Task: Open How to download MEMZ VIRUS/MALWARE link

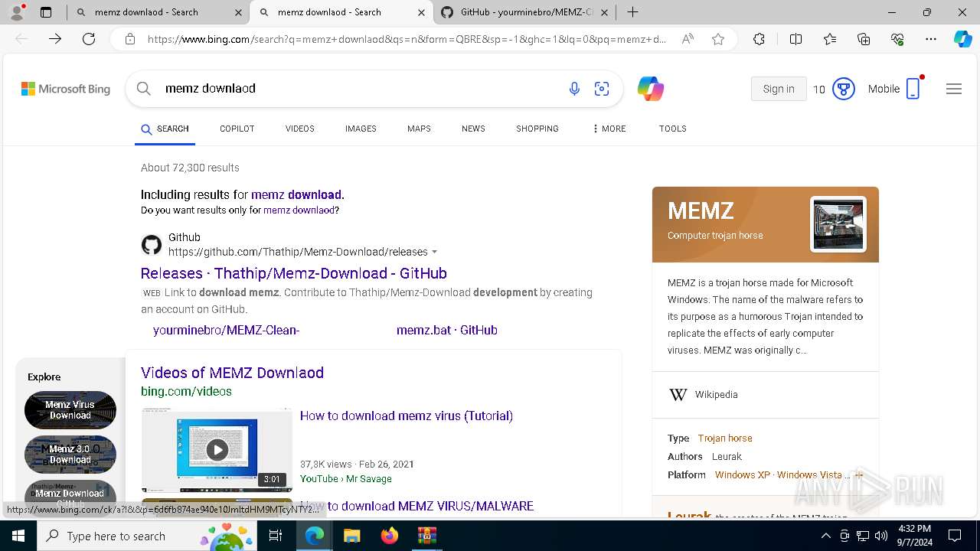Action: 417,506
